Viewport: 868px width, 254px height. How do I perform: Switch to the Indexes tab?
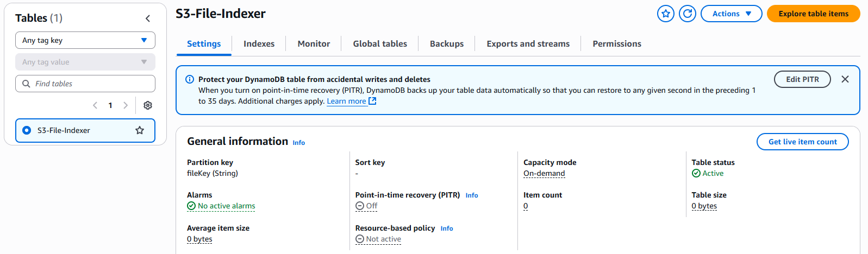click(x=259, y=44)
